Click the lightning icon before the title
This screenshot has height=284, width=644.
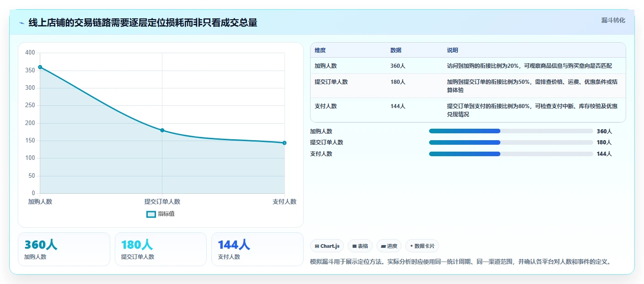click(21, 22)
